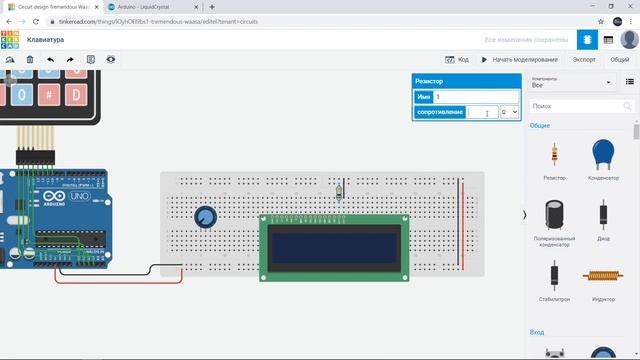Close the Arduino - LiquidCrystal tab
The height and width of the screenshot is (360, 640).
pos(196,7)
